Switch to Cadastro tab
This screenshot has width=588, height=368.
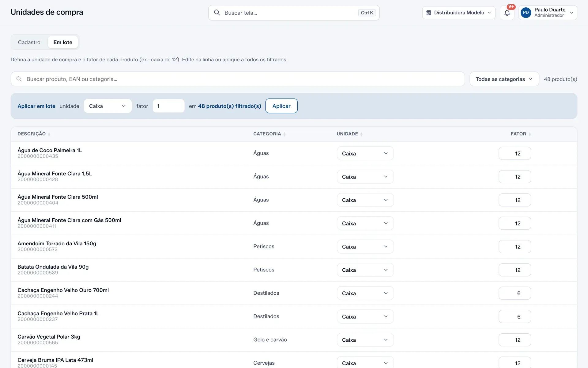29,42
